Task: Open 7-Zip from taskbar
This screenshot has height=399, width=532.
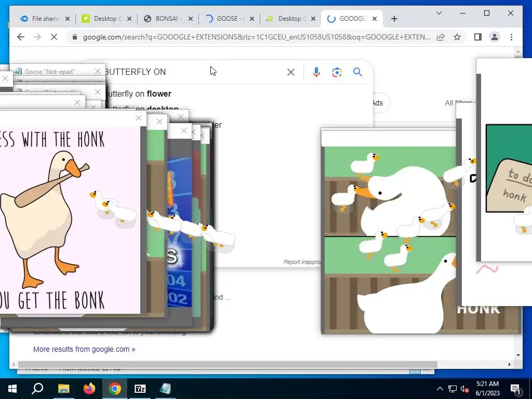Action: pyautogui.click(x=140, y=389)
